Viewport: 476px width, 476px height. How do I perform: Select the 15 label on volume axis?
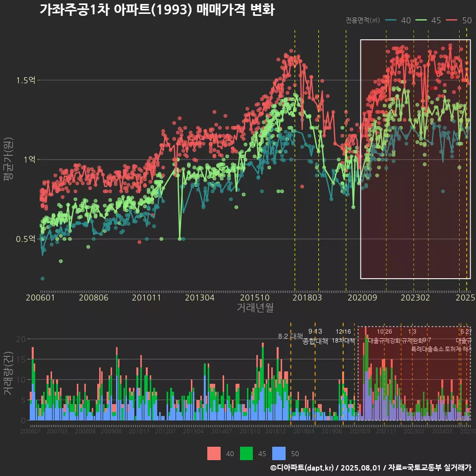(21, 359)
